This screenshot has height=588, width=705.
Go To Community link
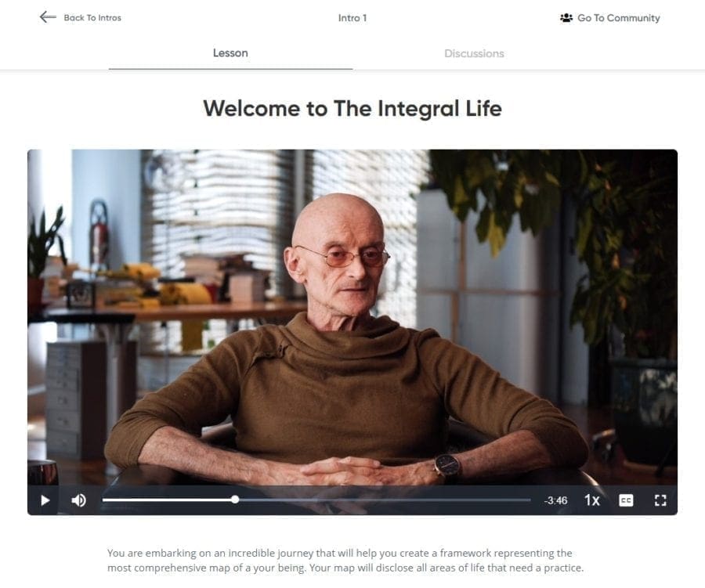(x=618, y=18)
